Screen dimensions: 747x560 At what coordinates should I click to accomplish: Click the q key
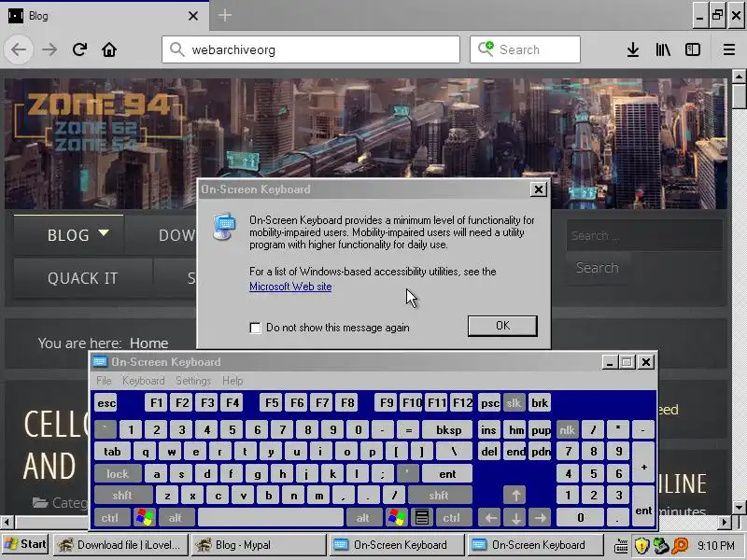coord(145,452)
